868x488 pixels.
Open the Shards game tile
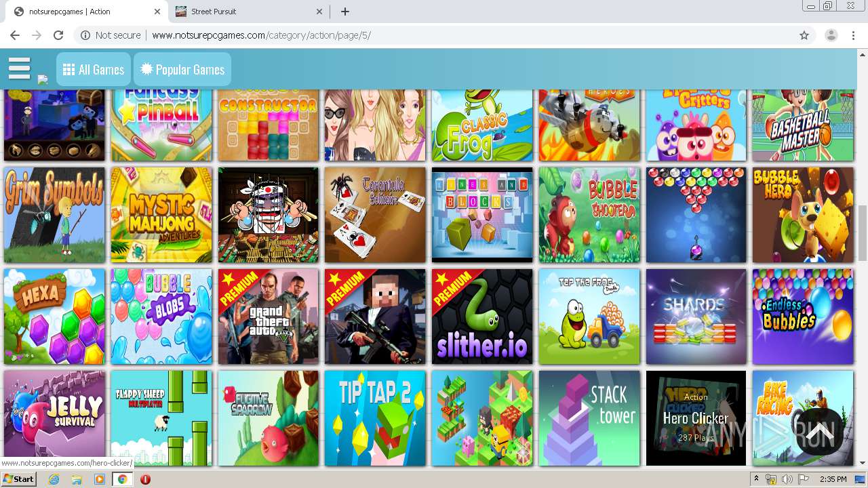point(696,317)
